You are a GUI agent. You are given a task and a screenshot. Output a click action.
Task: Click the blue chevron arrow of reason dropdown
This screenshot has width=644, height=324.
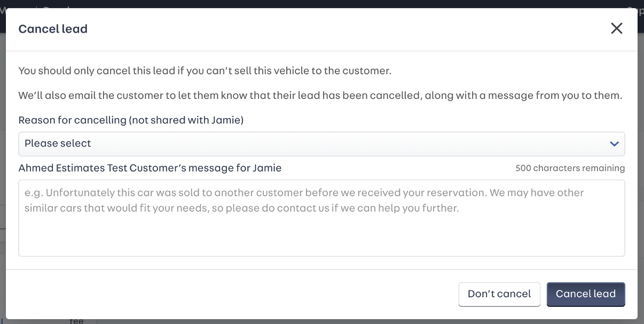click(x=614, y=144)
